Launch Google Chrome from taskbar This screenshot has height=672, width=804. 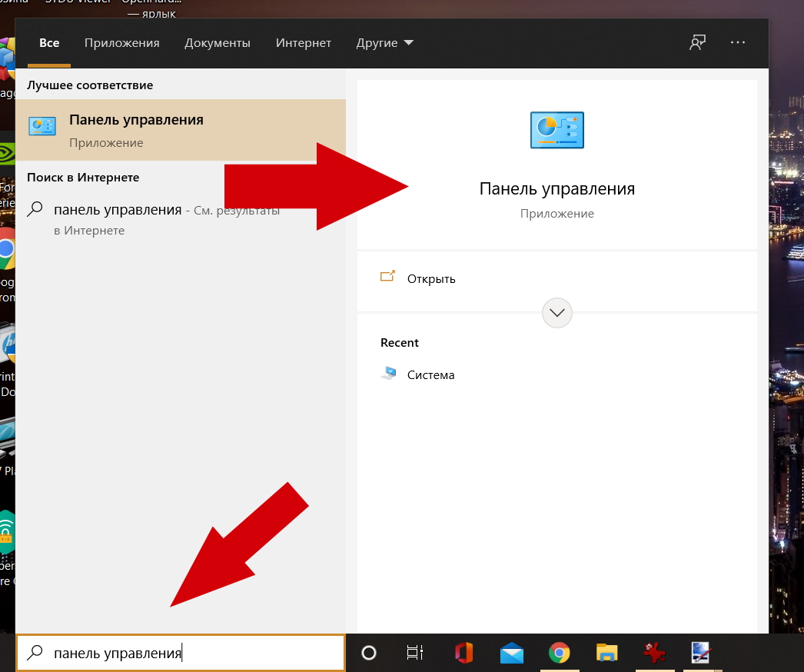(559, 653)
